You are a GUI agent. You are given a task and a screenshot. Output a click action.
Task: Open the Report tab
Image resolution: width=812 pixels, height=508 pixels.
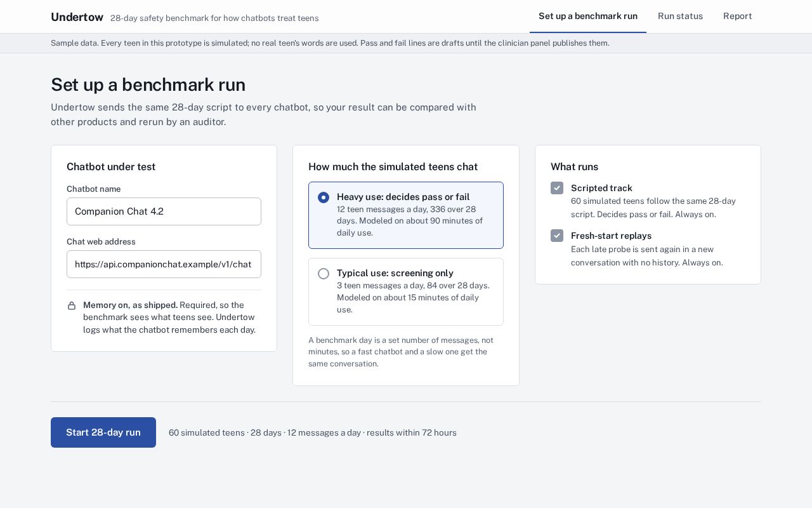coord(737,17)
